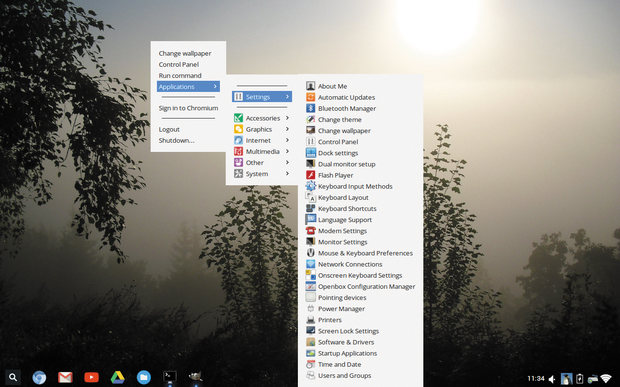Click the Bluetooth Manager icon
The height and width of the screenshot is (387, 620).
point(310,108)
